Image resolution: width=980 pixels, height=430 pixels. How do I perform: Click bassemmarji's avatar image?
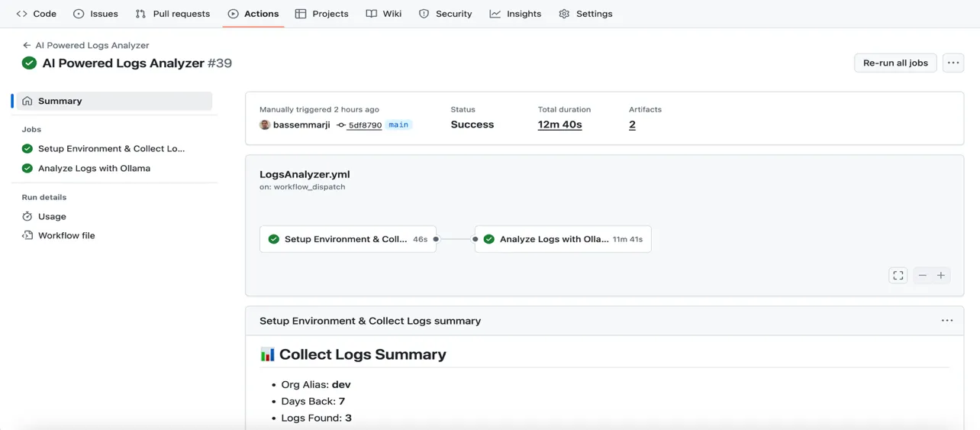pyautogui.click(x=265, y=124)
